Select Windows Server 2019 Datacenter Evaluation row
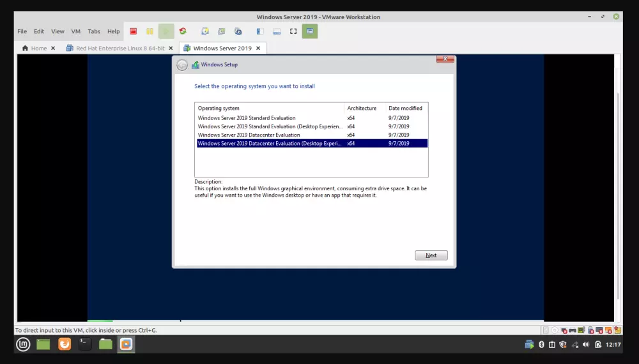This screenshot has width=639, height=364. pos(312,135)
